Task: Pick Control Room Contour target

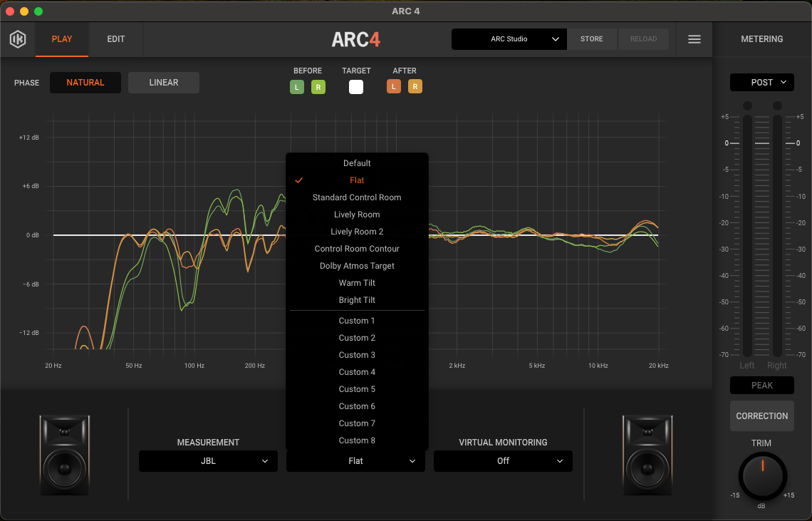Action: pyautogui.click(x=357, y=249)
